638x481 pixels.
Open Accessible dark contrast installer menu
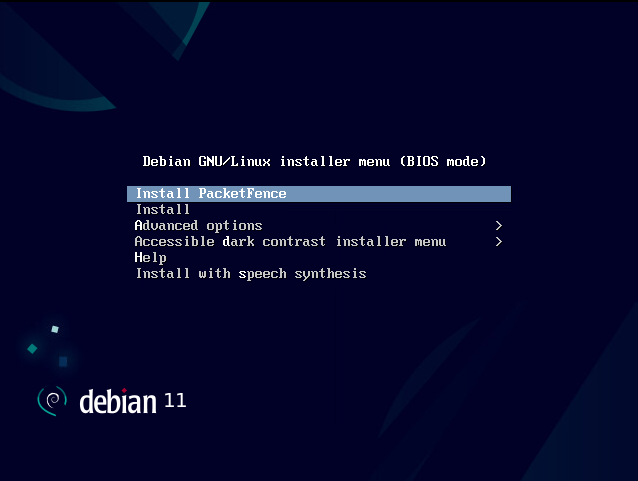(290, 241)
